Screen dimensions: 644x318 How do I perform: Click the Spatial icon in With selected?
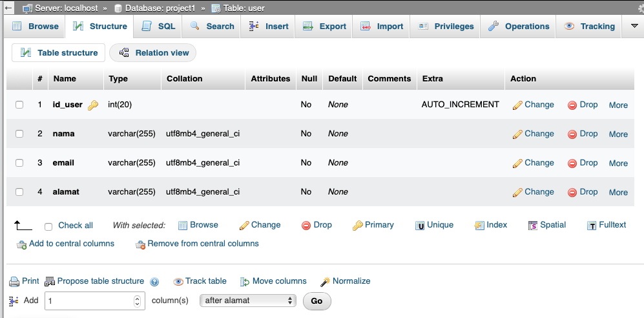pos(533,226)
